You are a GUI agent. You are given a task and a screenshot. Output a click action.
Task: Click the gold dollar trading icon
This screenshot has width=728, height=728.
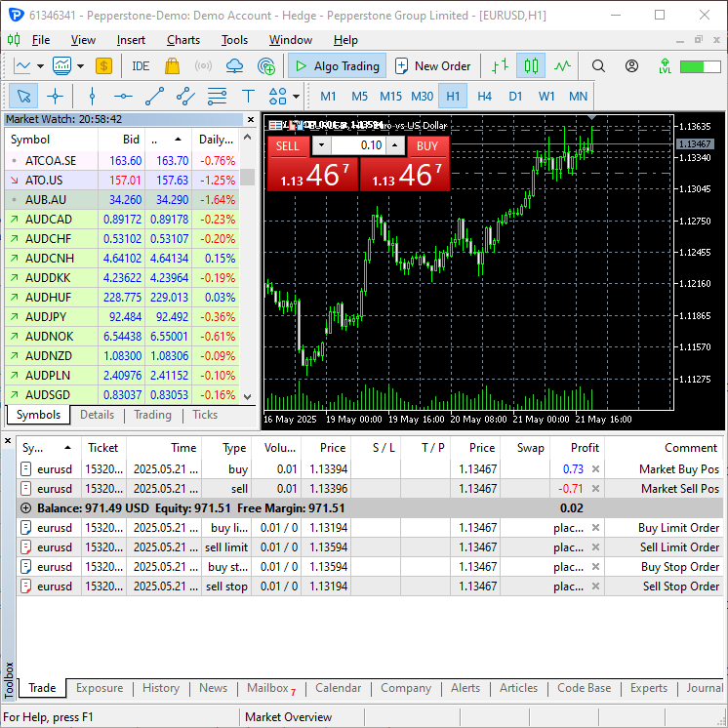(104, 66)
